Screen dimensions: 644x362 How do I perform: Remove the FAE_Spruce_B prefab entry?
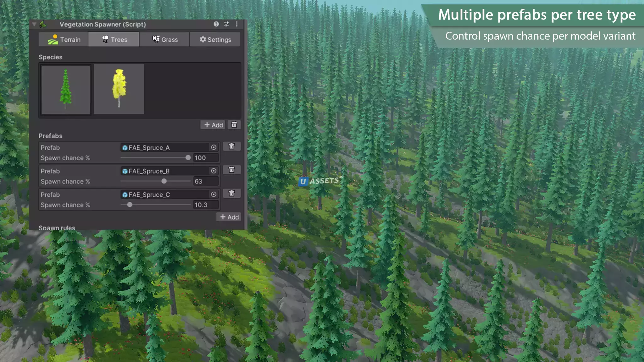[232, 170]
